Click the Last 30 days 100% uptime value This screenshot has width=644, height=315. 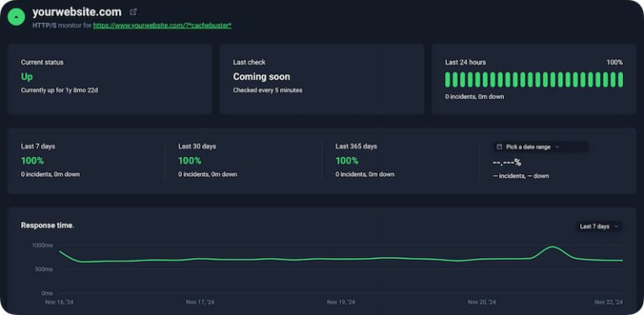(190, 161)
